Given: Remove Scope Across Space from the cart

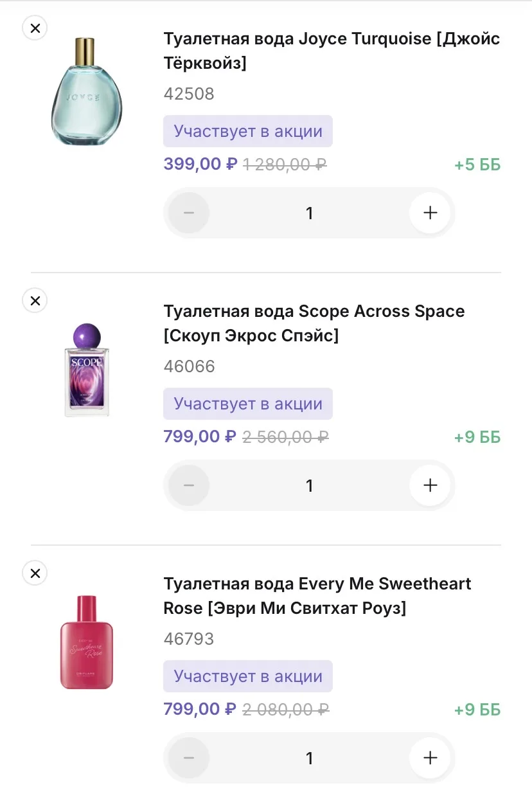Looking at the screenshot, I should tap(35, 300).
